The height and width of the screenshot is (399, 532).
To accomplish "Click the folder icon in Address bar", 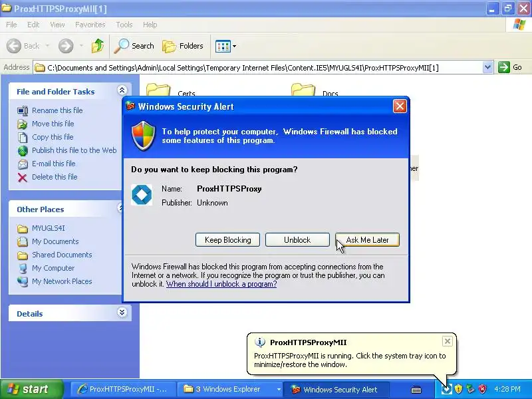I will click(40, 68).
